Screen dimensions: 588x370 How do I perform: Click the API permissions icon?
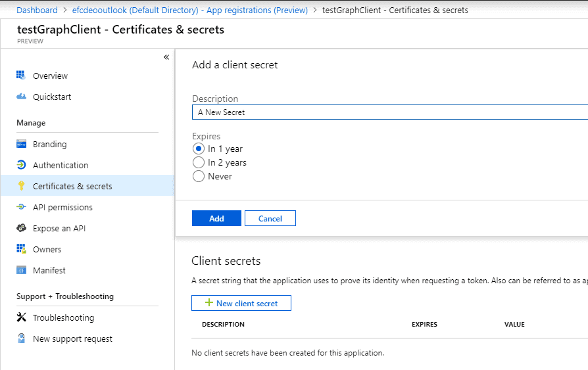click(x=21, y=207)
